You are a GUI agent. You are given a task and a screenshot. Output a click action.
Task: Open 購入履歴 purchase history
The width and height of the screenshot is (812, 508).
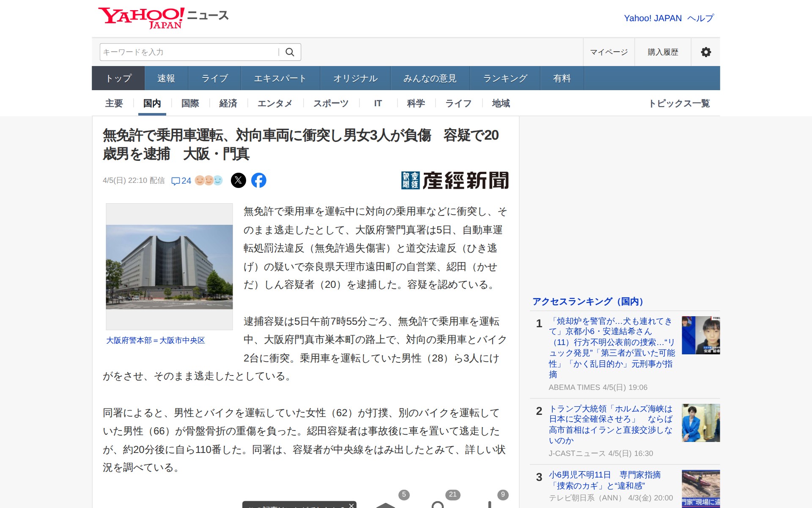pyautogui.click(x=663, y=52)
